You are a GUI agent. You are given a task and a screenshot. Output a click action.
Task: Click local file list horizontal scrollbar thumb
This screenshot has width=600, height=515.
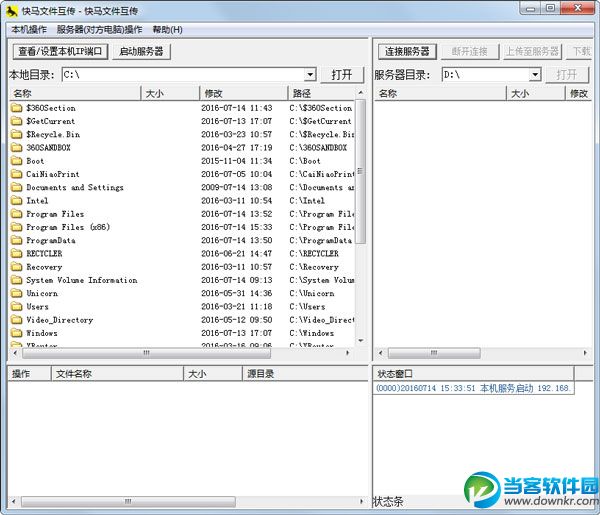click(x=147, y=353)
